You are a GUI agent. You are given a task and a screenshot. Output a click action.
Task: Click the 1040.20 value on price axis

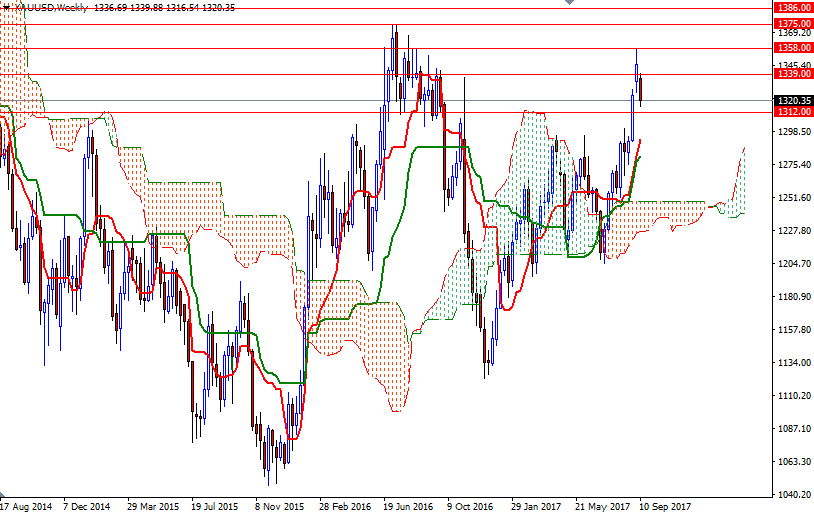click(792, 494)
